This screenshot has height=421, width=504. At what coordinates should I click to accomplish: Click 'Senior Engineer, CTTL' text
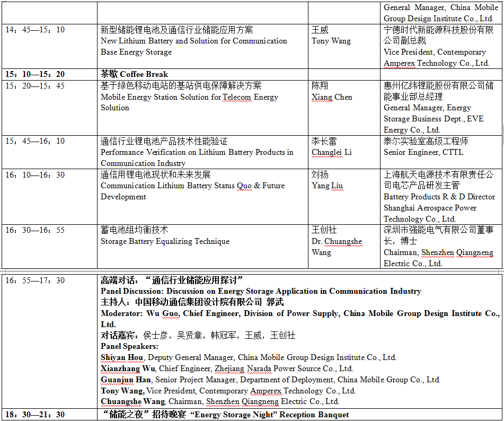click(x=423, y=152)
